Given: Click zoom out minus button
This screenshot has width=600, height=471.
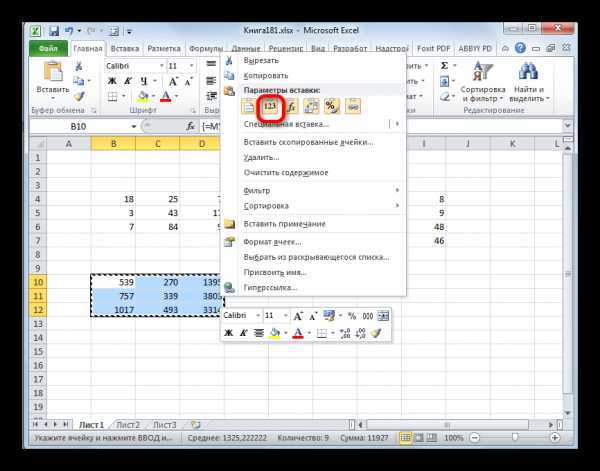Looking at the screenshot, I should pos(474,438).
